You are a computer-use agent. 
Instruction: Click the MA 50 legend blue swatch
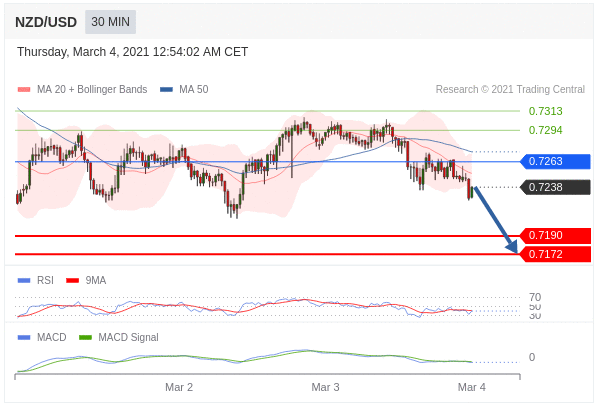166,89
